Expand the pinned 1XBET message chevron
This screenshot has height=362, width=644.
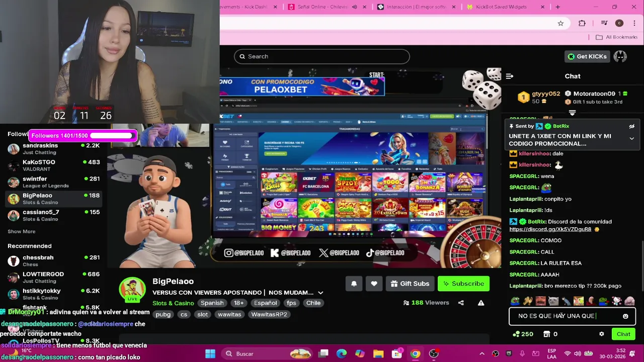(632, 139)
